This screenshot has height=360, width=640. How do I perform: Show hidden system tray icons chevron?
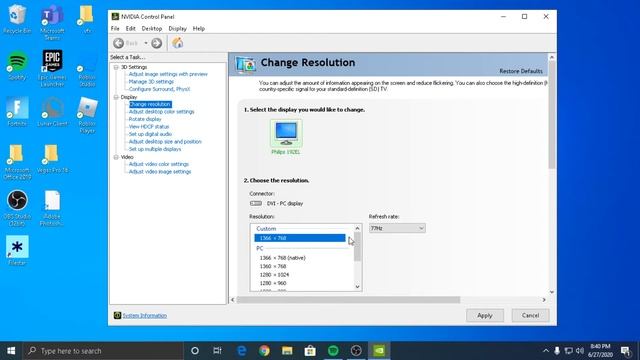[x=546, y=351]
